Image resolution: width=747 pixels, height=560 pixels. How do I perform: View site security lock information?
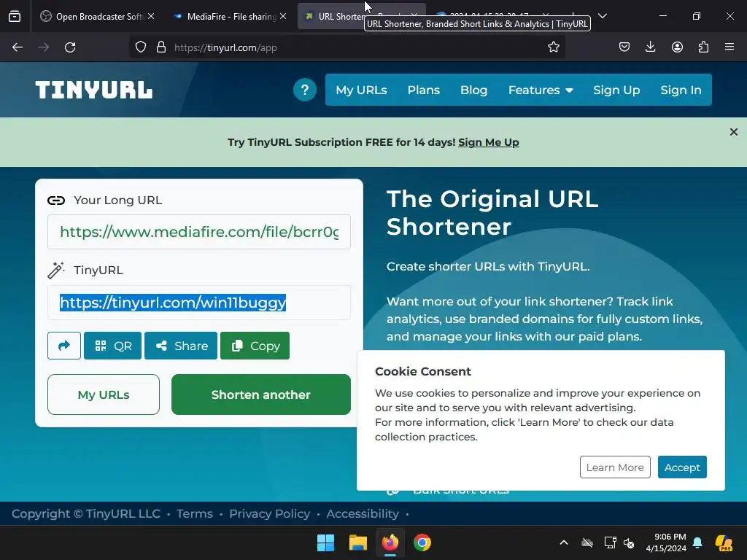(x=161, y=47)
